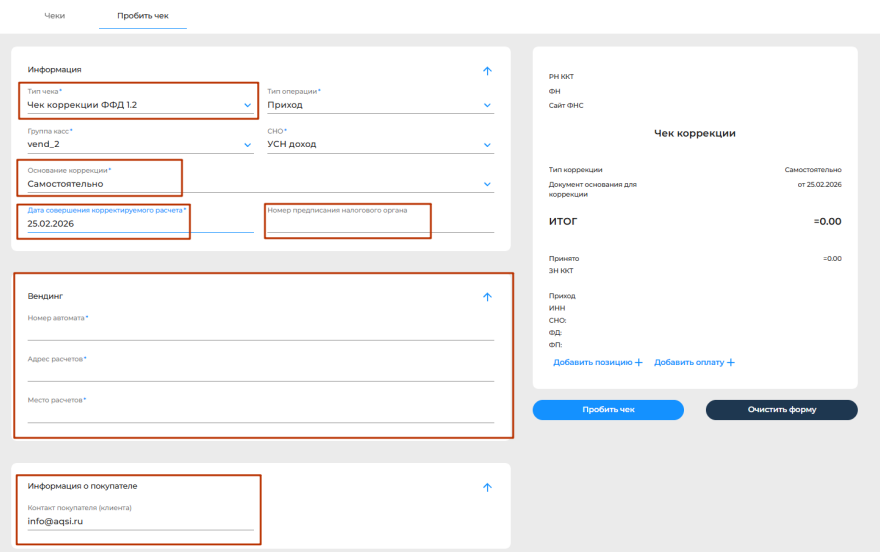This screenshot has height=552, width=880.
Task: Switch to the Чеки tab
Action: point(55,16)
